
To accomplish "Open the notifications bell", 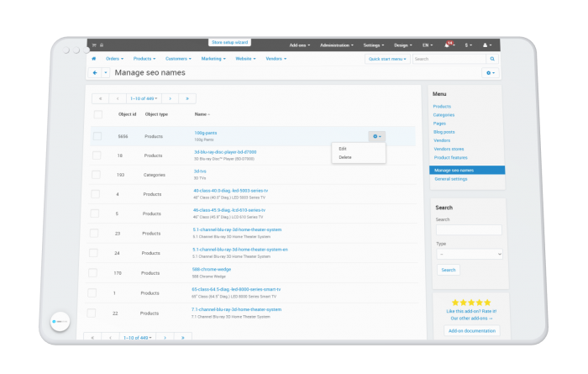I will tap(449, 45).
